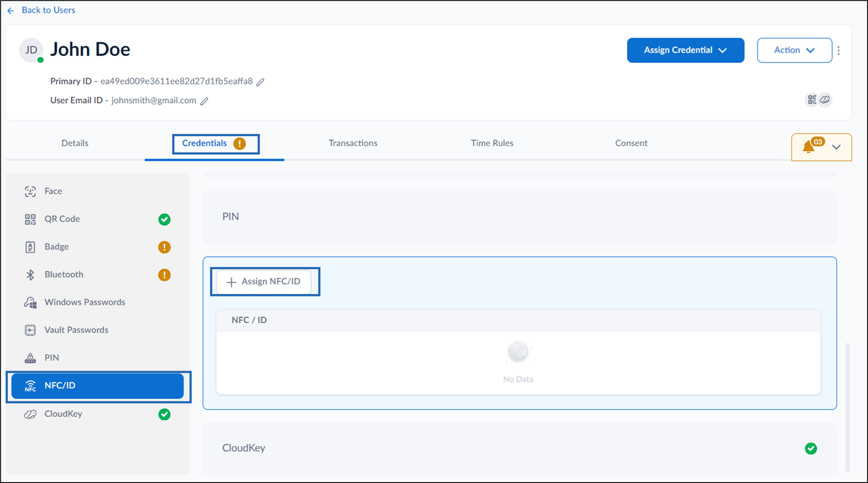Image resolution: width=868 pixels, height=483 pixels.
Task: Select Face in the credentials sidebar
Action: (97, 191)
